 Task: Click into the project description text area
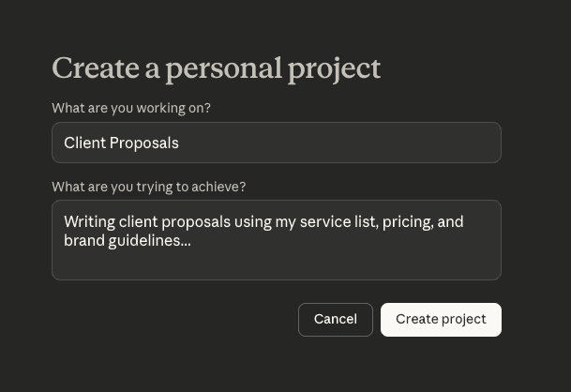pos(276,240)
